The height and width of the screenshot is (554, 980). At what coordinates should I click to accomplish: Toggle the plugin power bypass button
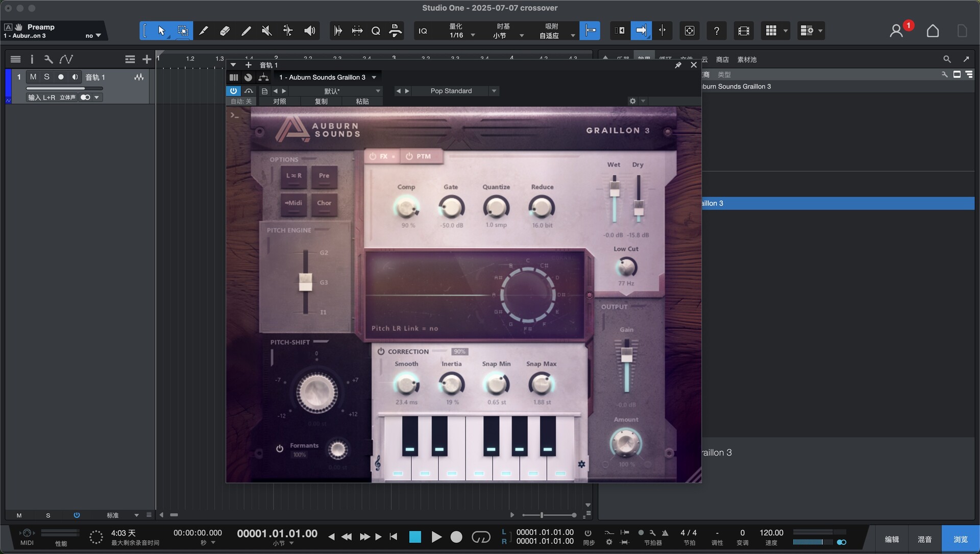point(233,91)
